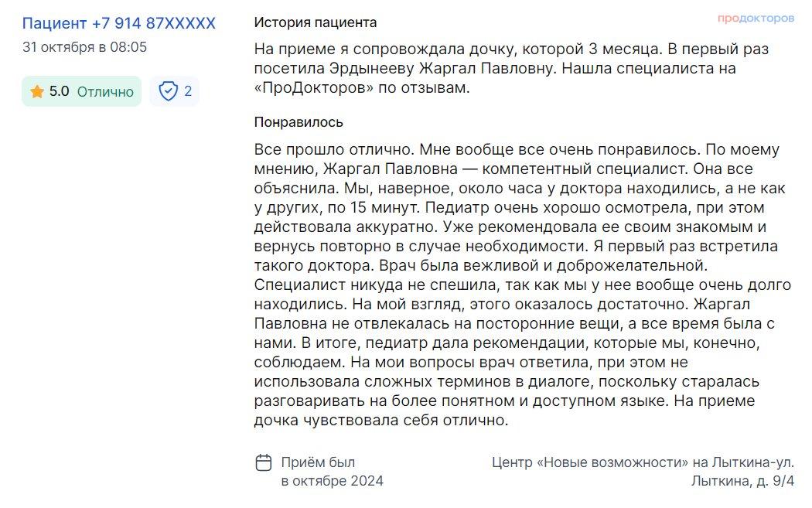Click the number 2 next to shield
This screenshot has width=812, height=508.
188,91
